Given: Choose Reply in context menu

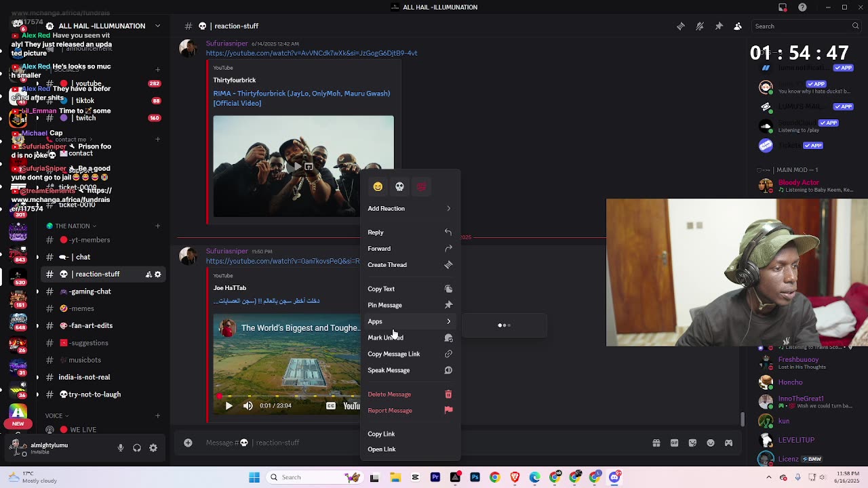Looking at the screenshot, I should (x=410, y=232).
